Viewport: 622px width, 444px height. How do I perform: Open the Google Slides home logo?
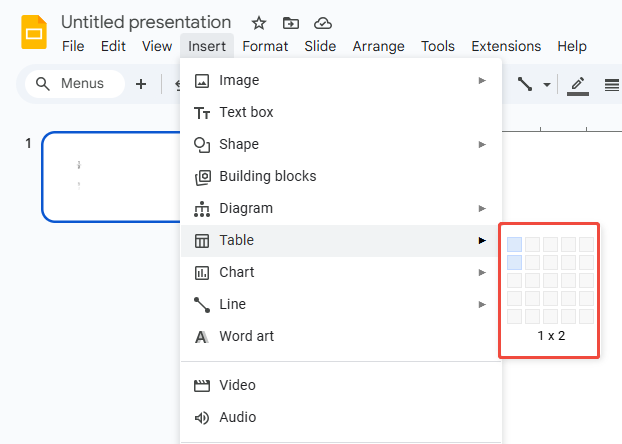[x=35, y=32]
